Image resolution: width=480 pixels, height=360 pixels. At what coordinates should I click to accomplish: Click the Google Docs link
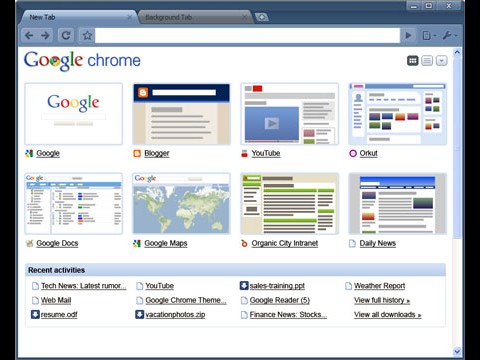click(x=57, y=243)
